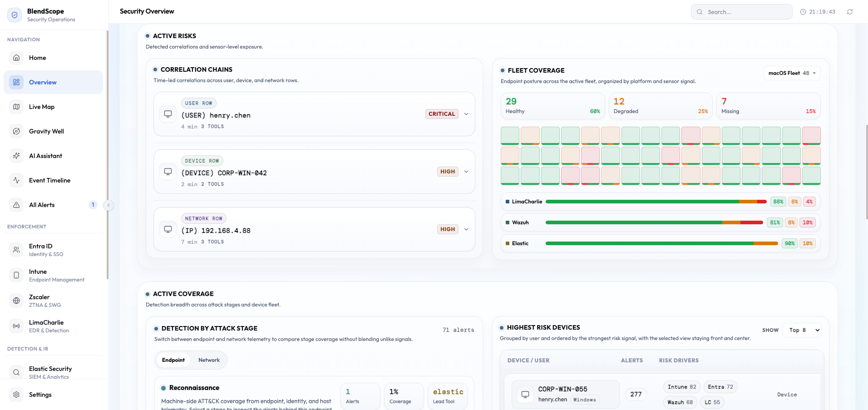
Task: Click the Entra 72 risk driver chip
Action: (720, 387)
